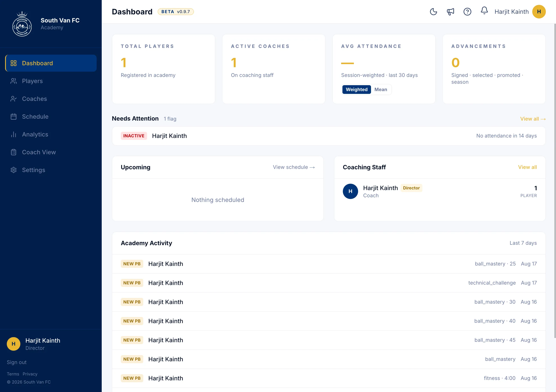Click View schedule link in Upcoming

pyautogui.click(x=294, y=167)
